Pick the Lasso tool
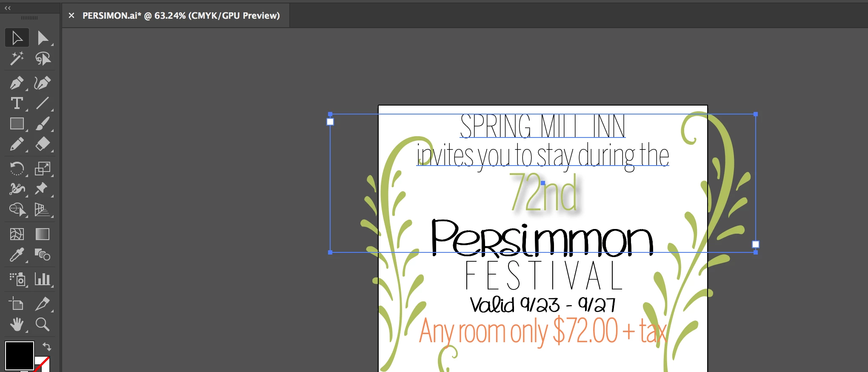The width and height of the screenshot is (868, 372). [x=43, y=58]
